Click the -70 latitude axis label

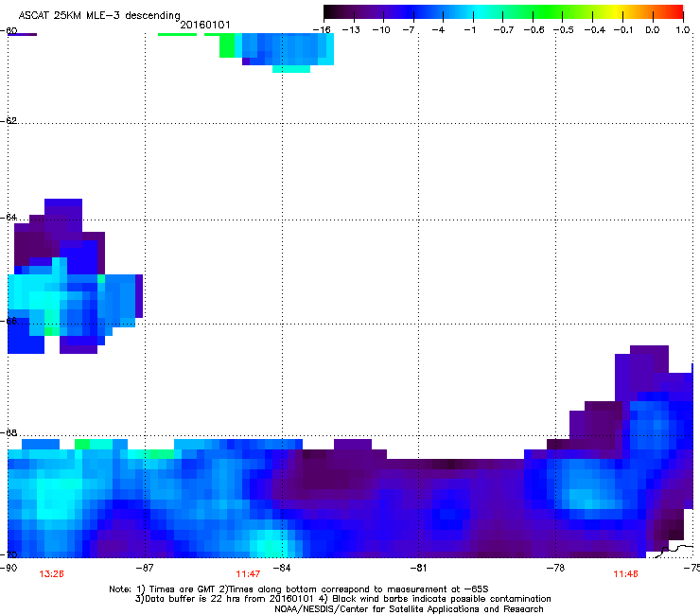pos(9,554)
